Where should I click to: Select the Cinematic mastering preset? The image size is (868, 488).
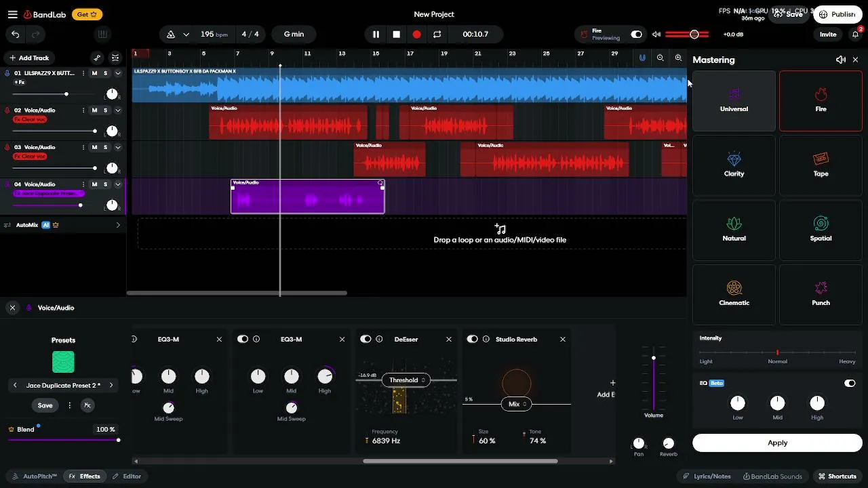(734, 294)
